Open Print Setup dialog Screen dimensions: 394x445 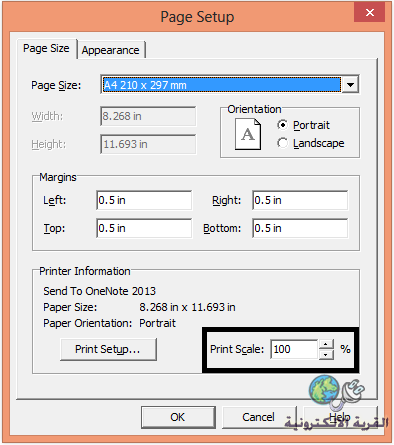[108, 349]
